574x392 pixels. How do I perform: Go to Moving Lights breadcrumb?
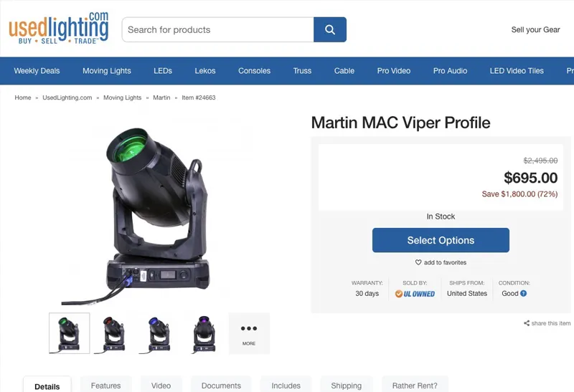click(x=122, y=97)
